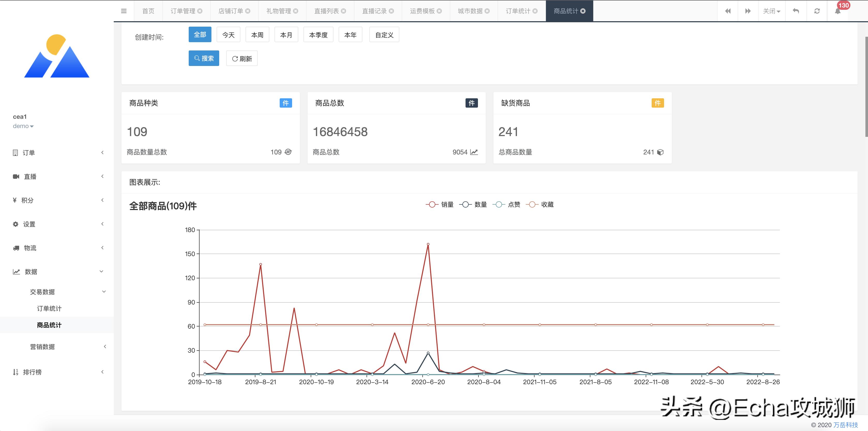Viewport: 868px width, 431px height.
Task: Select the 直播 camera icon in sidebar
Action: pyautogui.click(x=16, y=176)
